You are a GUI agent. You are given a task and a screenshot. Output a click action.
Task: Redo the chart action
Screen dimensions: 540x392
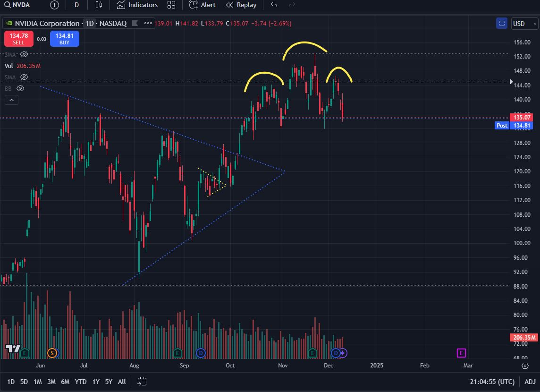click(x=292, y=5)
